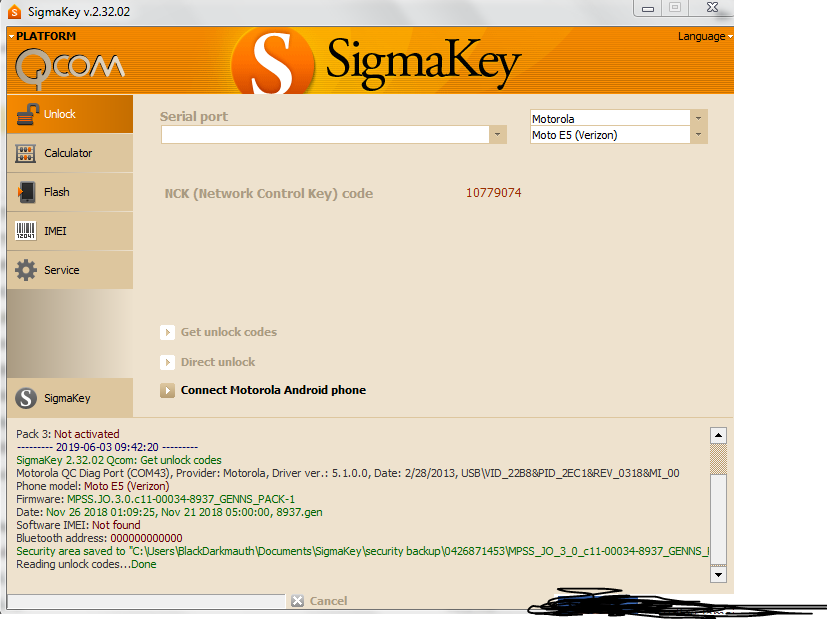
Task: Expand the Serial port dropdown arrow
Action: (x=497, y=134)
